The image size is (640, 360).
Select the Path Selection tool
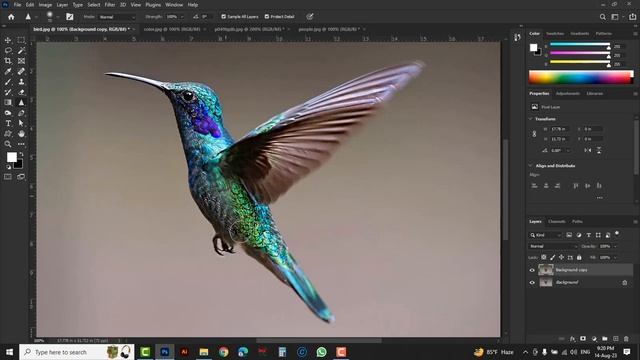pos(21,123)
